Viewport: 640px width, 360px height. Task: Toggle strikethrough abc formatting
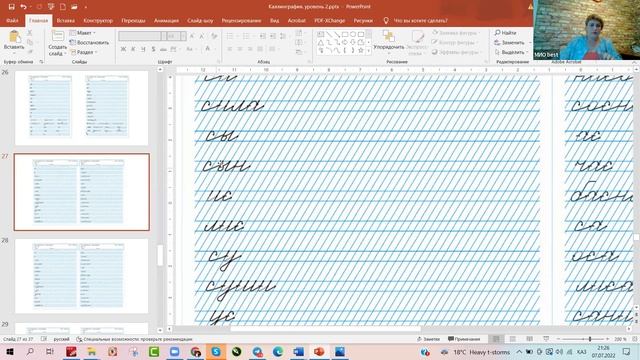pos(163,49)
